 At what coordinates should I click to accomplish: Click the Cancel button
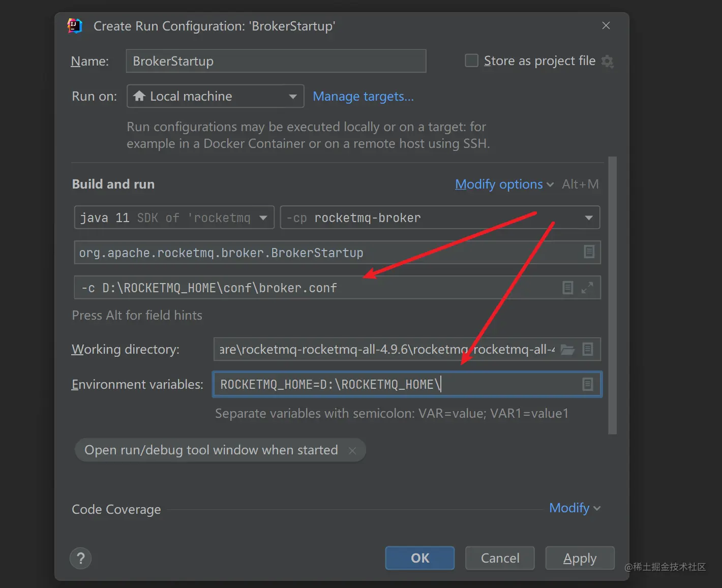point(500,558)
